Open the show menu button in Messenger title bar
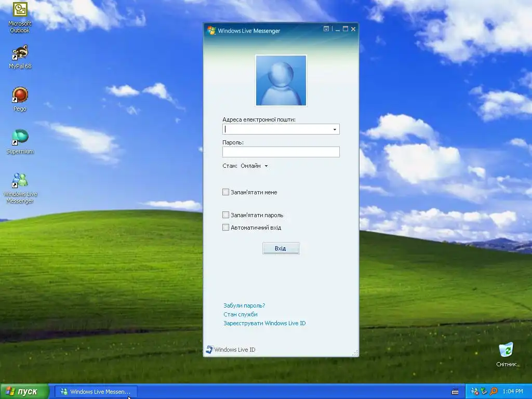 (326, 29)
